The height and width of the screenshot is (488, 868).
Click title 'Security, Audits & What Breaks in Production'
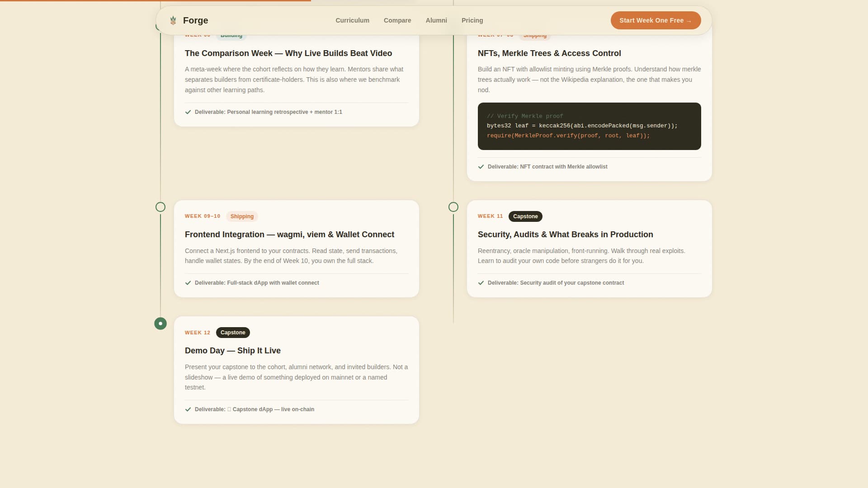[565, 235]
